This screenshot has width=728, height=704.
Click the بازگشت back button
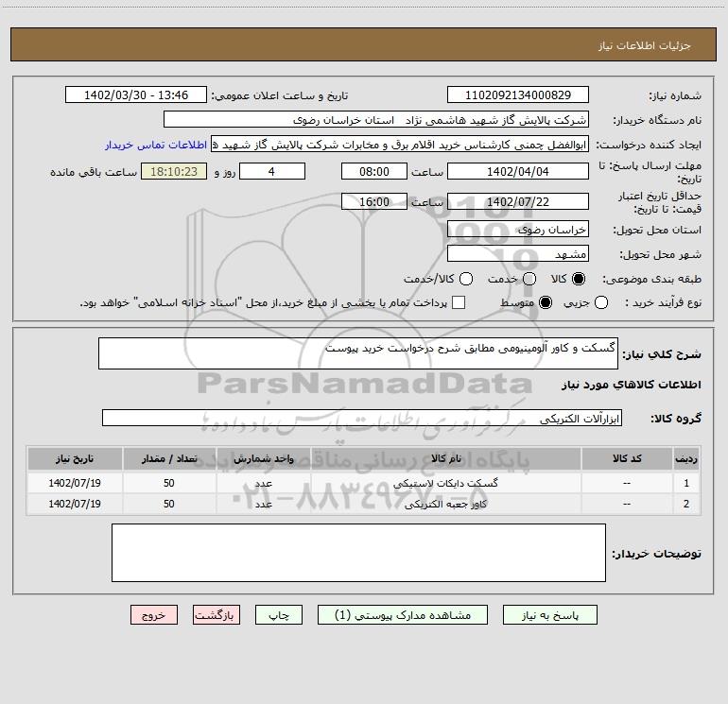[x=217, y=615]
